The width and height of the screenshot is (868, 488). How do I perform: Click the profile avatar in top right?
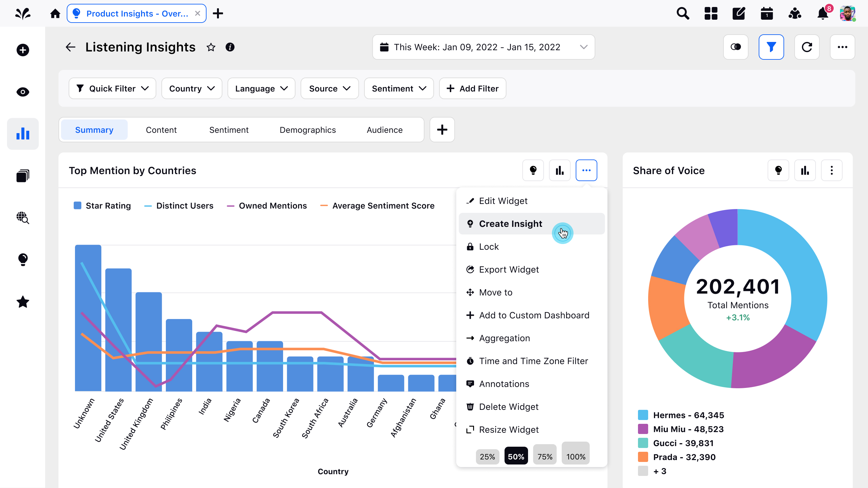pos(848,13)
